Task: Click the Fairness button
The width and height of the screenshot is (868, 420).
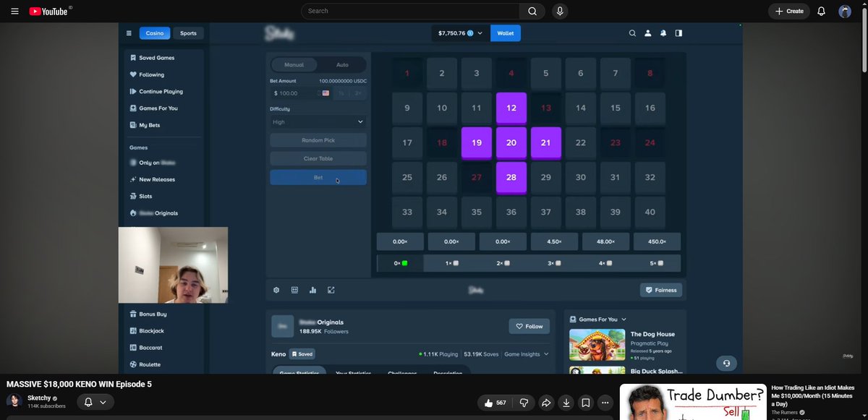Action: [x=661, y=290]
